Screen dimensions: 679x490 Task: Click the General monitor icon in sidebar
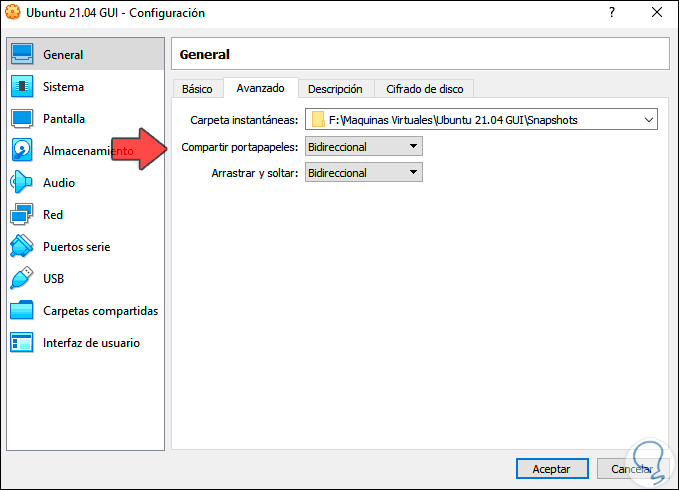point(22,54)
